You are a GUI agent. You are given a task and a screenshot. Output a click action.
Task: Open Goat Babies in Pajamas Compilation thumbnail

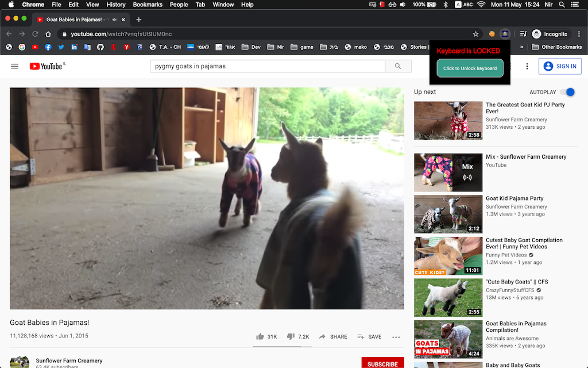point(448,339)
